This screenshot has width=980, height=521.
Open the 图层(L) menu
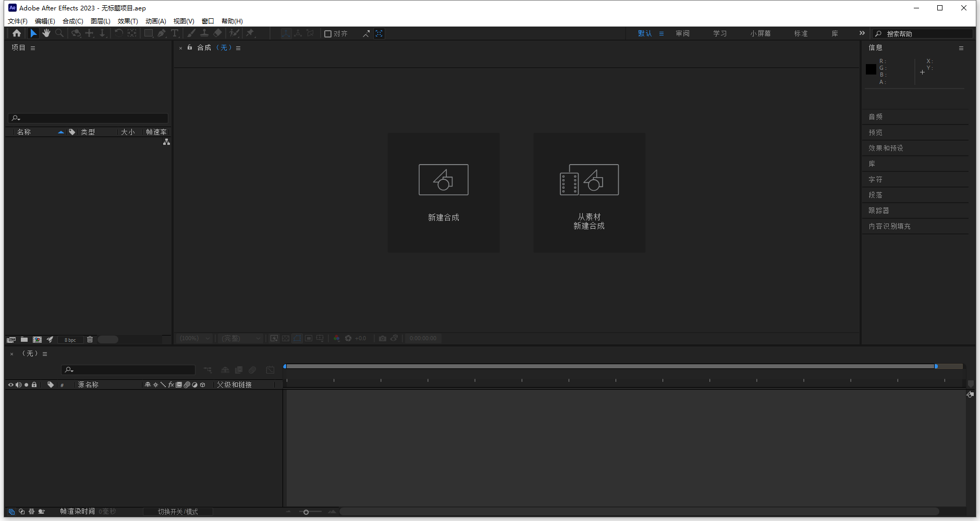(x=101, y=21)
